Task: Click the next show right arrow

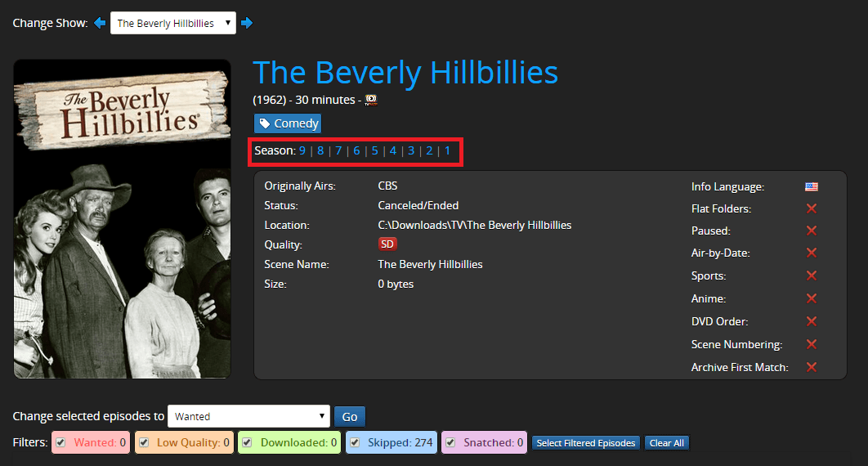Action: (247, 23)
